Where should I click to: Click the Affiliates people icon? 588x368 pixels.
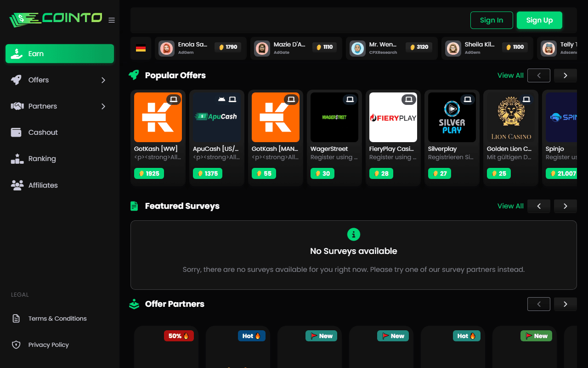(17, 185)
